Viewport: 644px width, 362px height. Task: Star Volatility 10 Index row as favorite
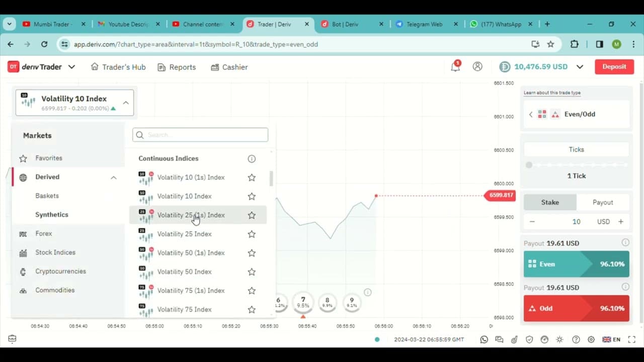(x=252, y=196)
